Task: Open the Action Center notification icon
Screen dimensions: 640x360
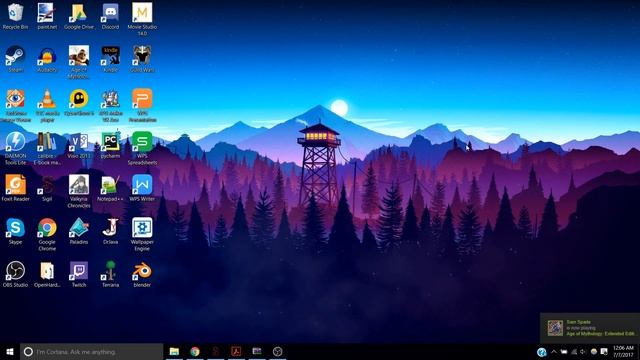Action: point(604,352)
